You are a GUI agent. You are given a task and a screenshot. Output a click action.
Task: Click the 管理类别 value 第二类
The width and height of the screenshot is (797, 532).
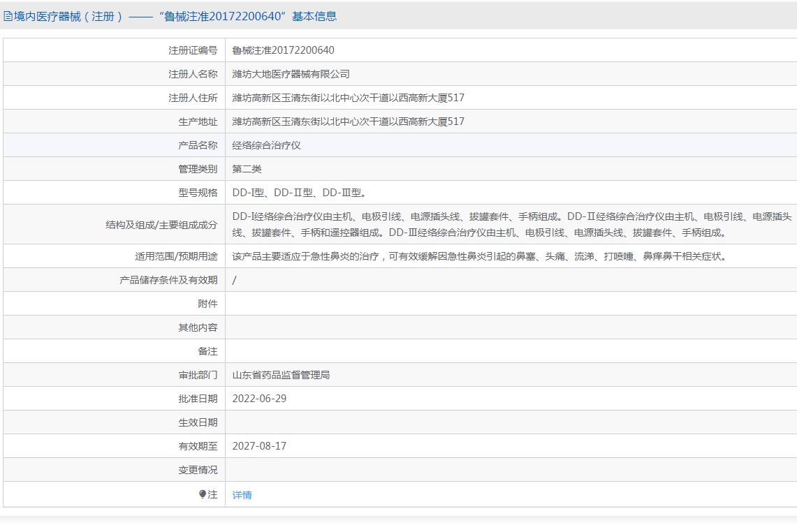click(247, 169)
